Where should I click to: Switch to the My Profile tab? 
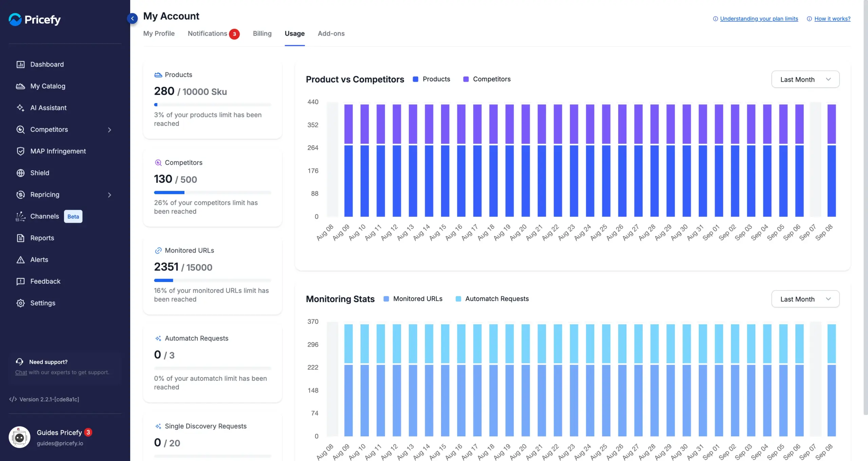click(x=159, y=34)
